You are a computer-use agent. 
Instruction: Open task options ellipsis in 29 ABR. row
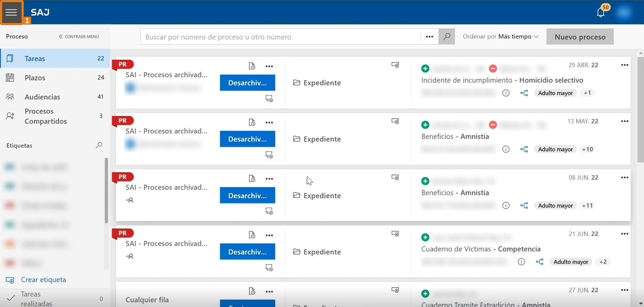[x=269, y=66]
